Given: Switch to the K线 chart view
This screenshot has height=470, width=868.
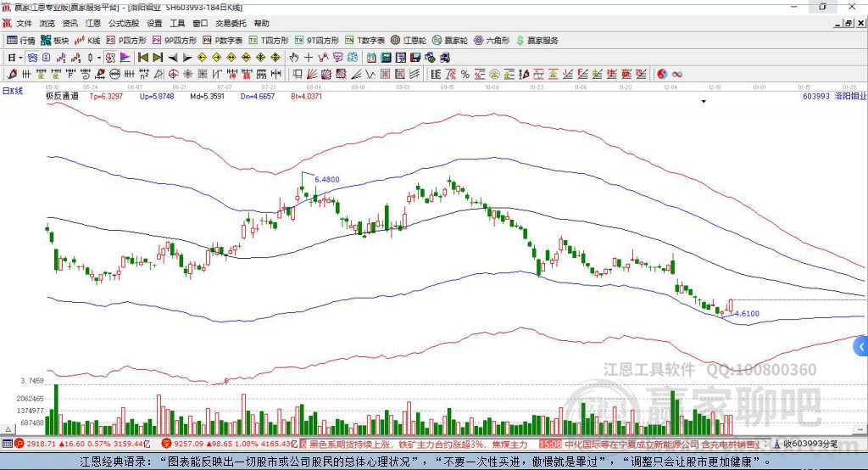Looking at the screenshot, I should coord(87,41).
